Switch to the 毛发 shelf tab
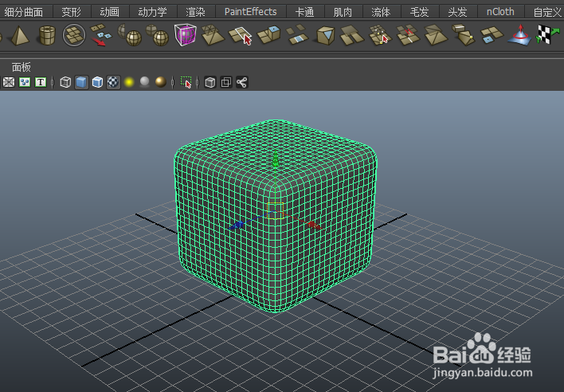 pyautogui.click(x=419, y=12)
